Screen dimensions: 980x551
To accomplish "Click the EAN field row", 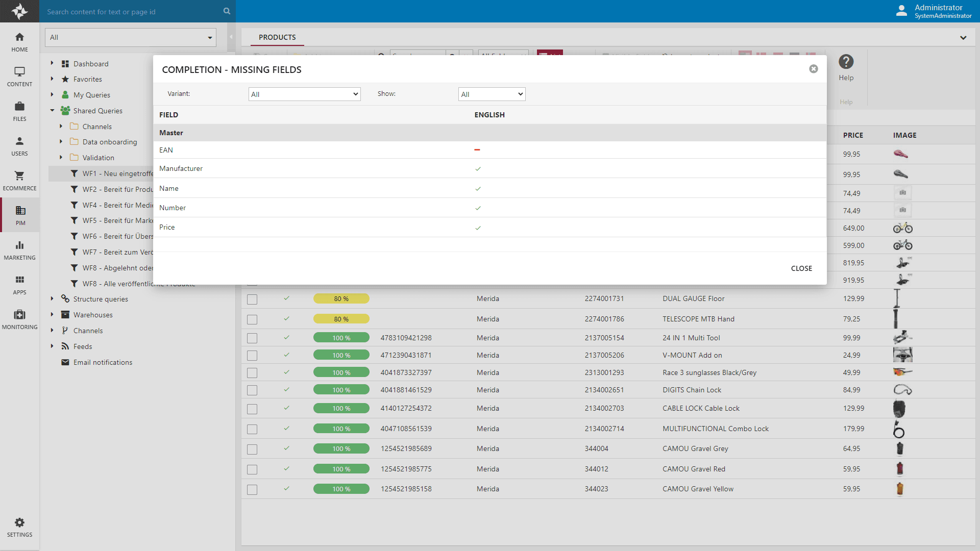I will point(489,150).
